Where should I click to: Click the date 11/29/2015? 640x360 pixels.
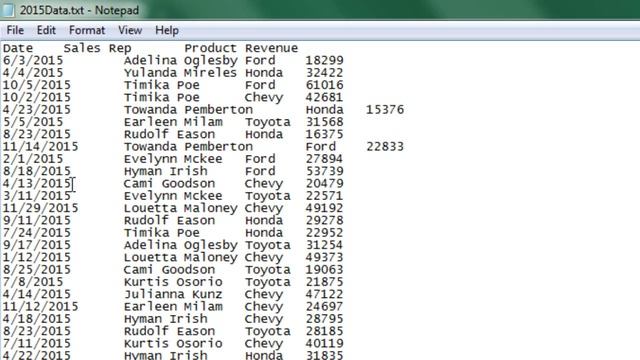point(40,208)
